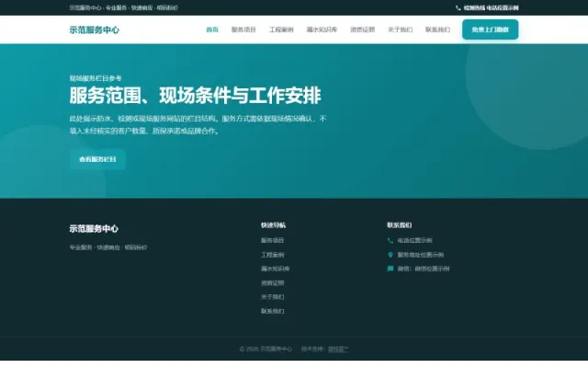The height and width of the screenshot is (368, 588).
Task: Click the 关于我们 link in the footer
Action: click(272, 297)
